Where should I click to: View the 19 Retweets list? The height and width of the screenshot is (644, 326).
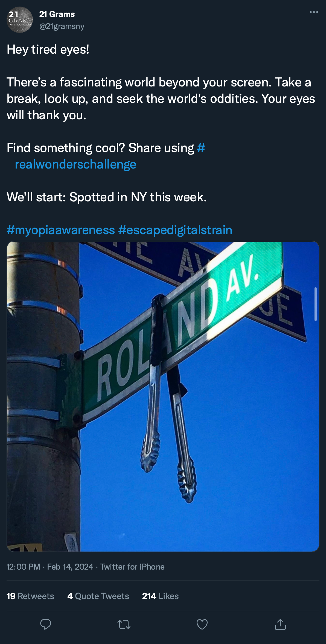pyautogui.click(x=30, y=596)
